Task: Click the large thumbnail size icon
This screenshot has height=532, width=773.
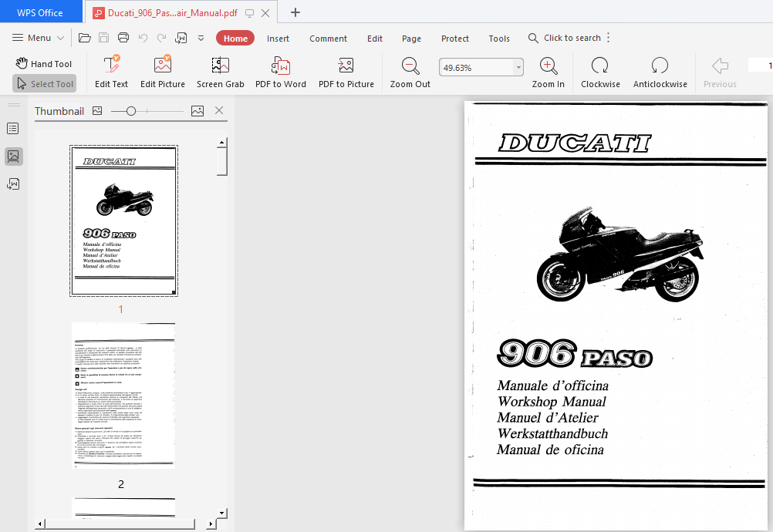Action: point(197,111)
